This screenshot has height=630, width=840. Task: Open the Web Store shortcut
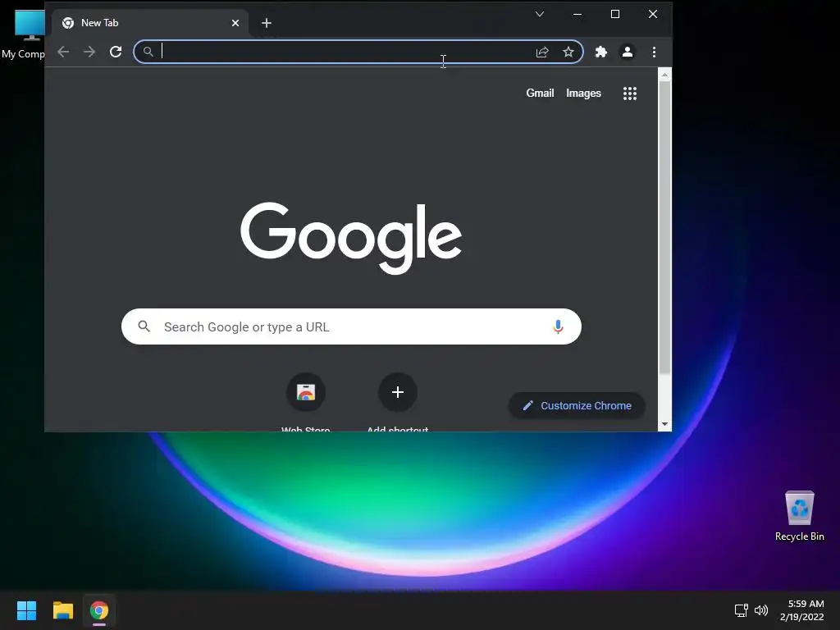(x=306, y=392)
